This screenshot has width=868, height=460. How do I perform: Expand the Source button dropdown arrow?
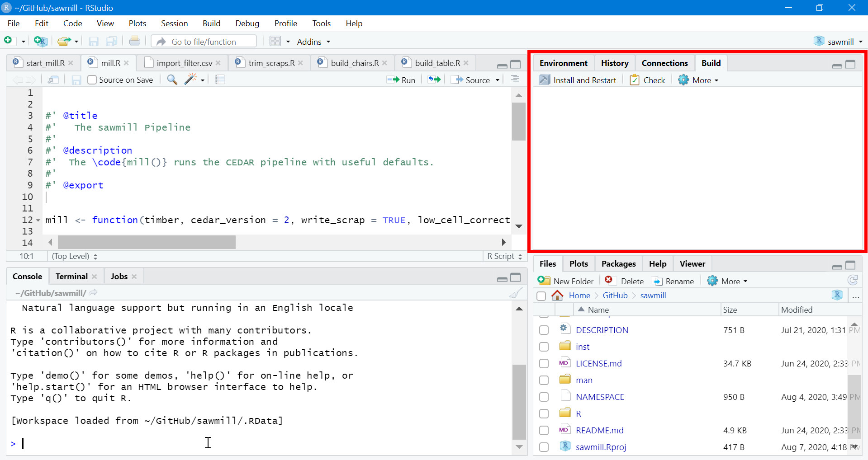click(498, 80)
